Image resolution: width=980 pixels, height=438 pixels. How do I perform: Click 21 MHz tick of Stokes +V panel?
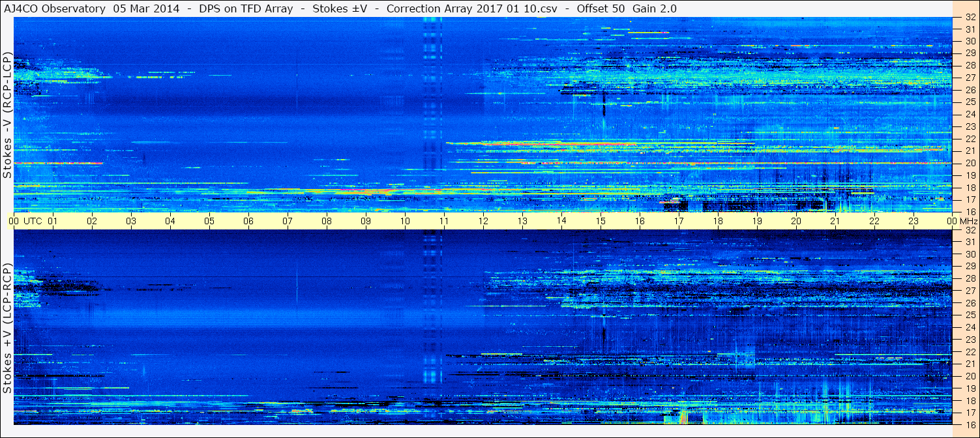(970, 364)
